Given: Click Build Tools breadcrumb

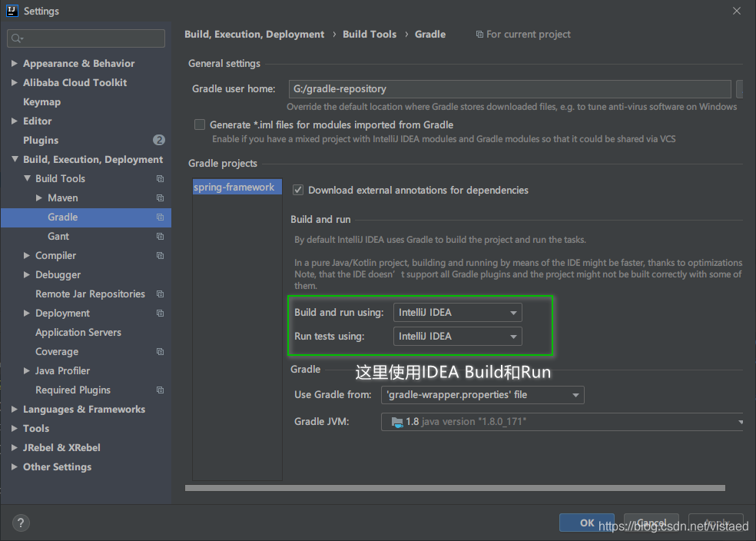Looking at the screenshot, I should (370, 35).
